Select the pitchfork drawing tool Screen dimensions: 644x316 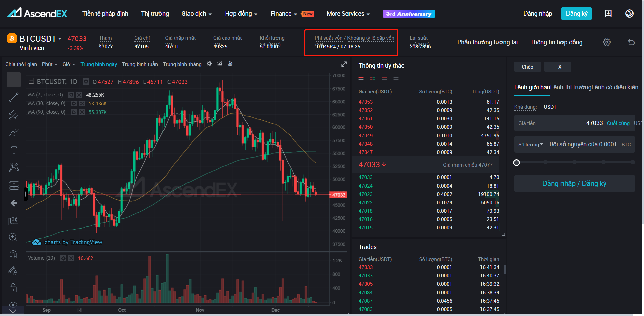pyautogui.click(x=14, y=115)
